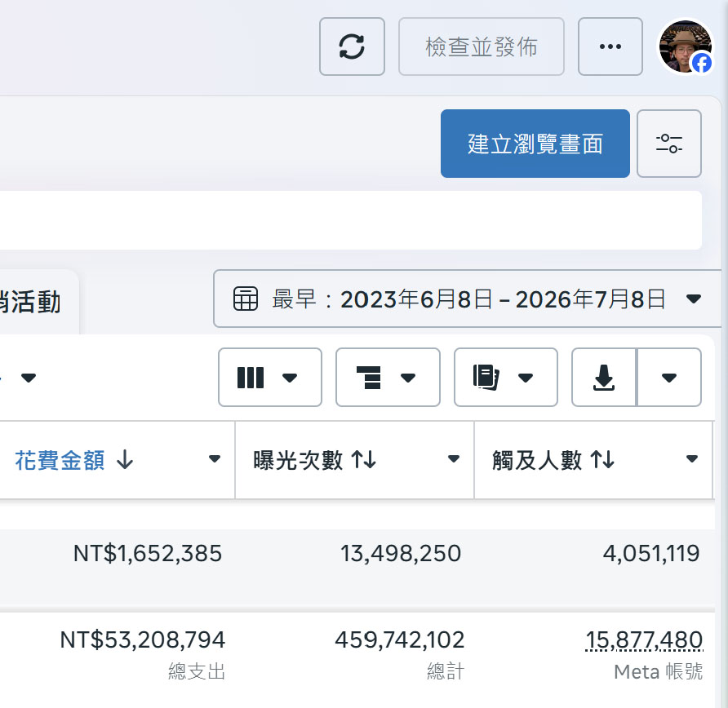Screen dimensions: 728x708
Task: Click the empty white search filter bar
Action: coord(351,220)
